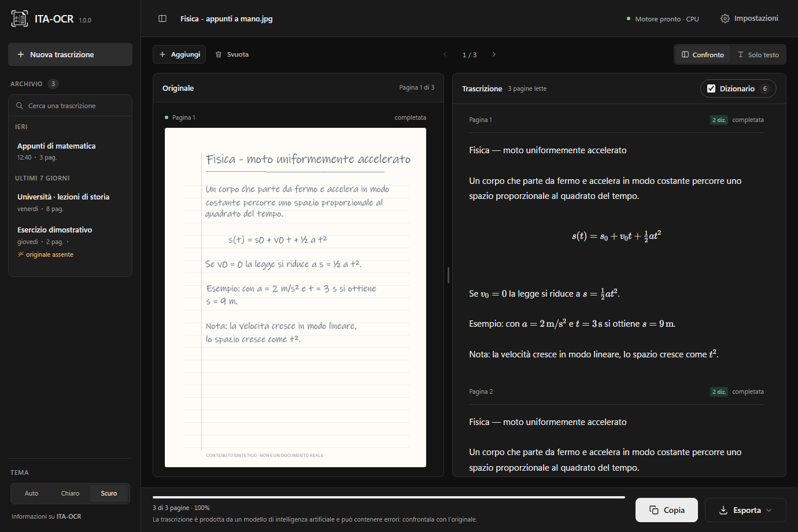Click the Cerca una trascrizione search field
The image size is (798, 532).
[70, 106]
